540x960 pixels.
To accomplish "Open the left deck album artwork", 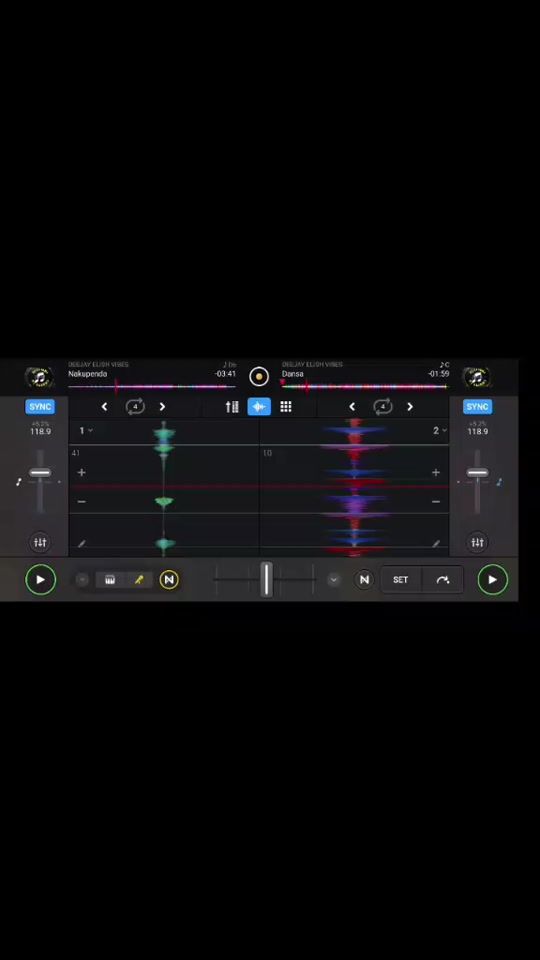I will click(39, 377).
